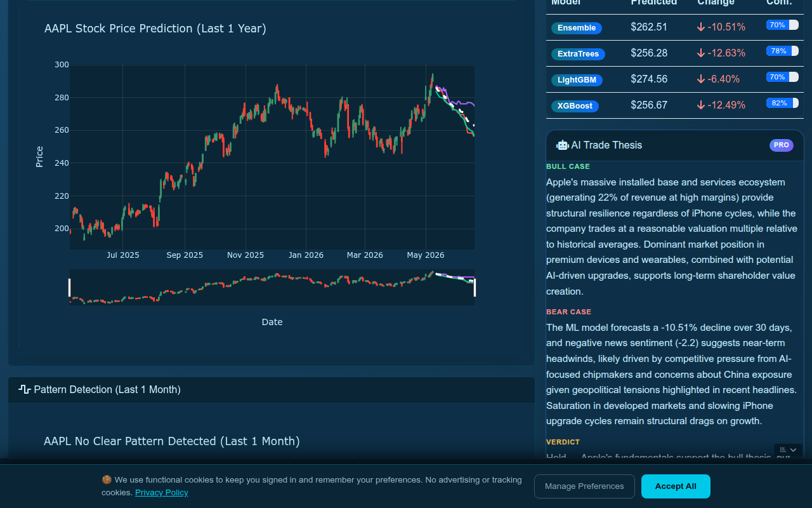Click the 220 price axis label
Image resolution: width=812 pixels, height=508 pixels.
pyautogui.click(x=62, y=196)
